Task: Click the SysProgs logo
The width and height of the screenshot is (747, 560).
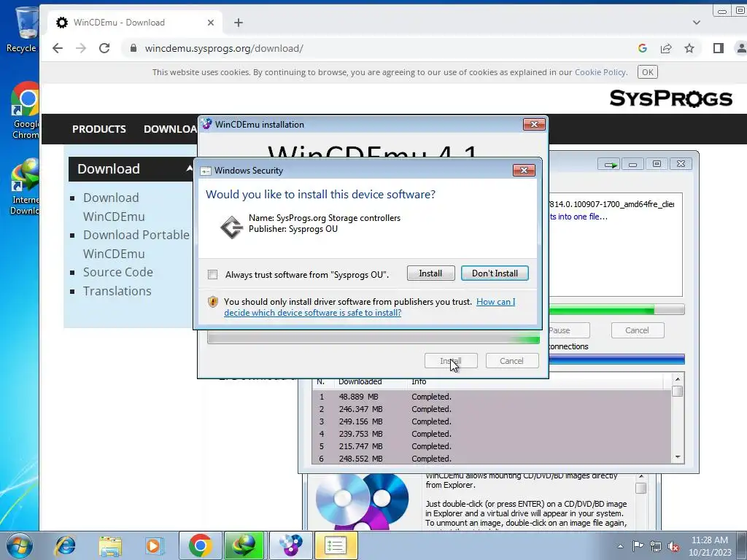Action: (x=671, y=98)
